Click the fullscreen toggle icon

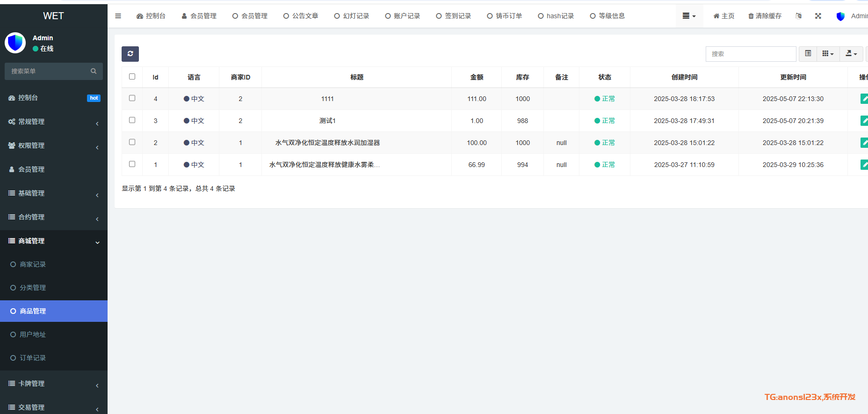[x=818, y=16]
